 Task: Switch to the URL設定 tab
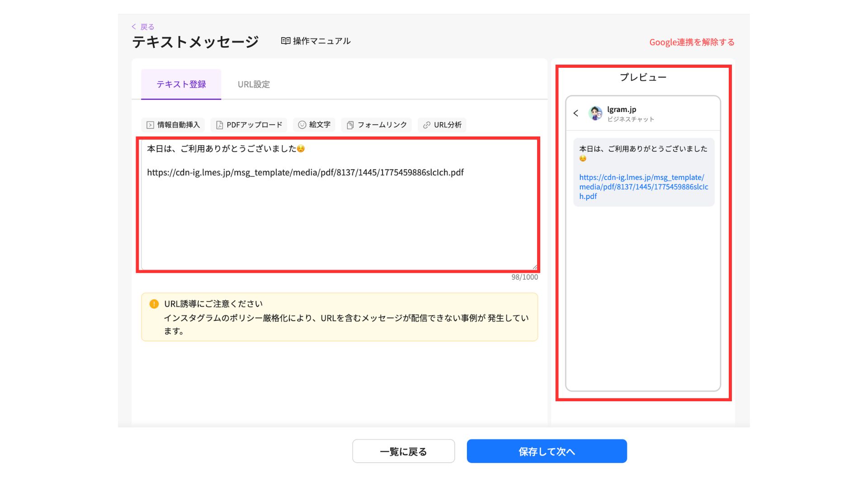pos(254,84)
